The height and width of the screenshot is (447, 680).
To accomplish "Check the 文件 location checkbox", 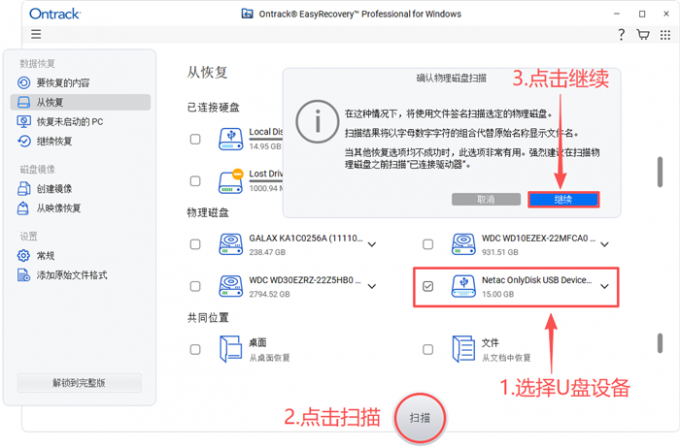I will coord(428,349).
